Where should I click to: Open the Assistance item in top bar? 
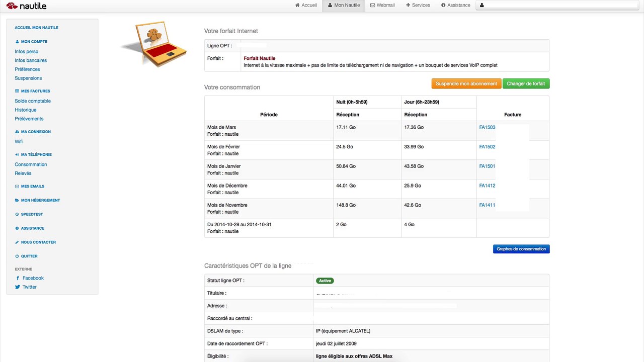tap(456, 6)
